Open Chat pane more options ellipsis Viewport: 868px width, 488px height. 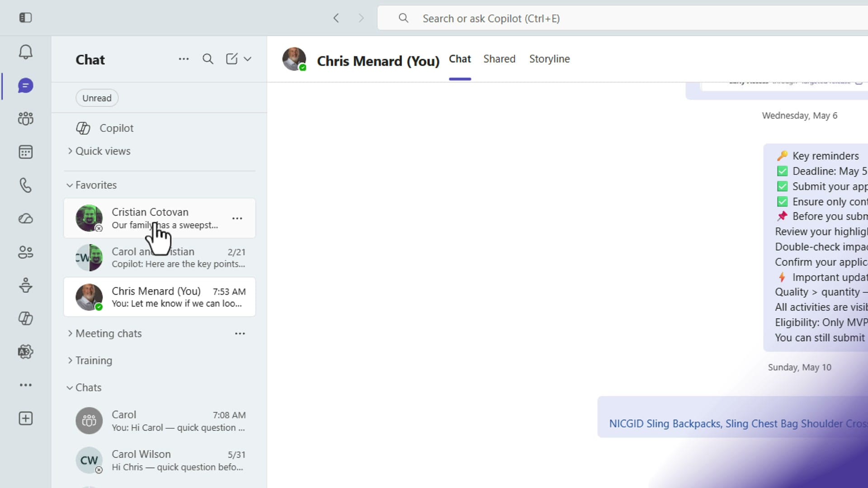point(184,59)
